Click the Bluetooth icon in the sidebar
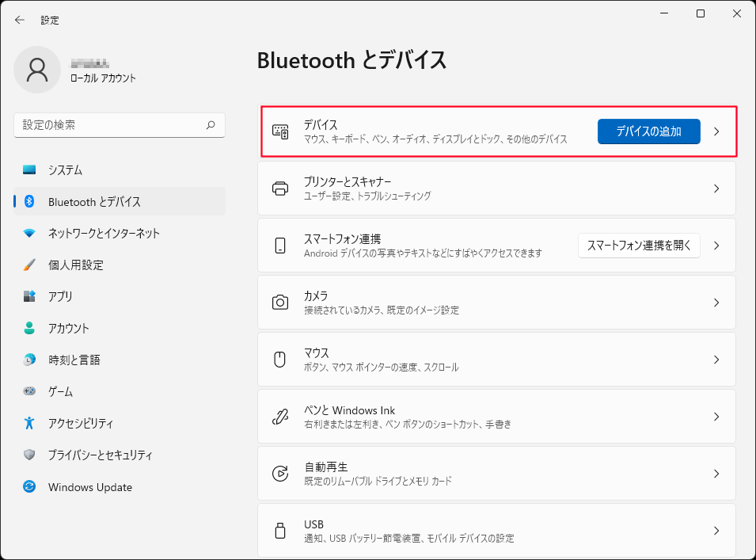 coord(29,202)
